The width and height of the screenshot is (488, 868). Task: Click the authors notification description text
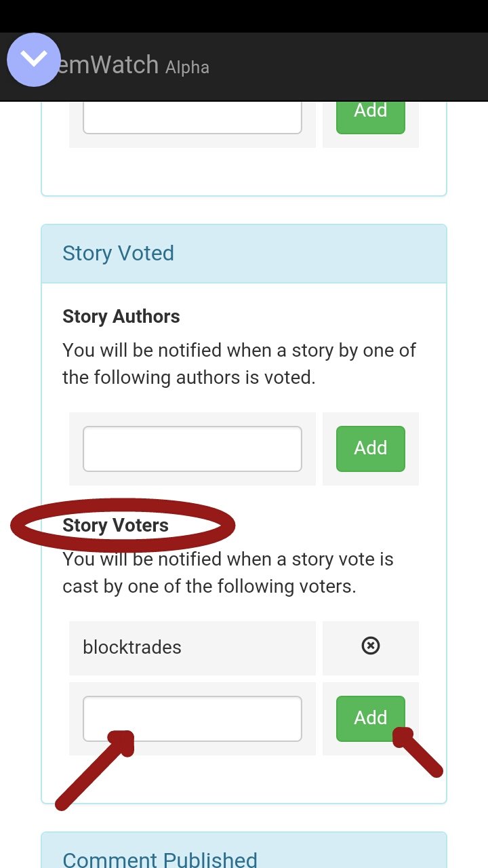click(x=239, y=364)
